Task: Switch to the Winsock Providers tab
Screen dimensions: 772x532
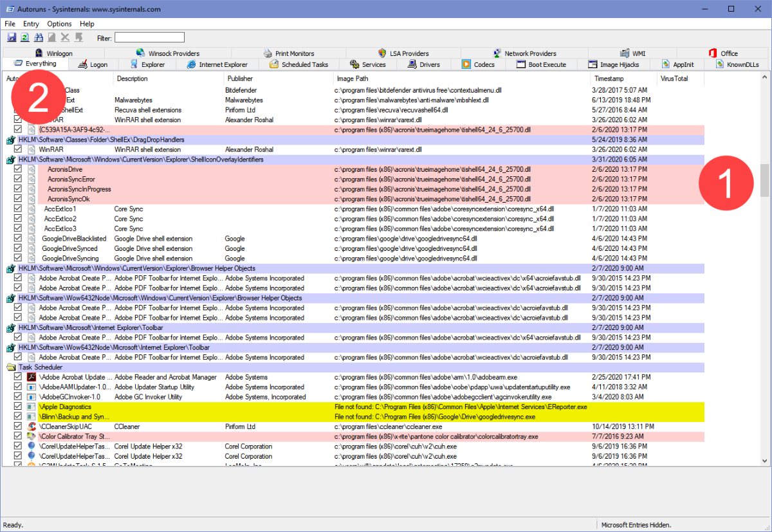Action: coord(168,53)
